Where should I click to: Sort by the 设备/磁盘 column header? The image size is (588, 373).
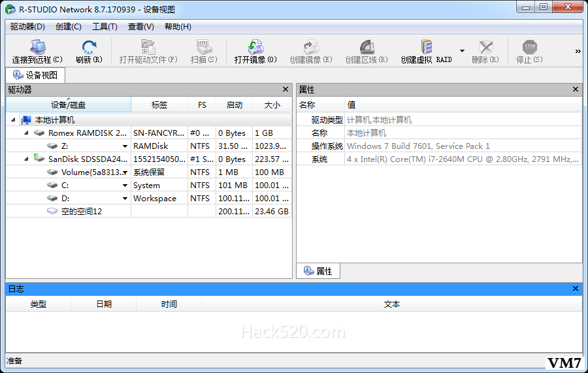coord(68,105)
